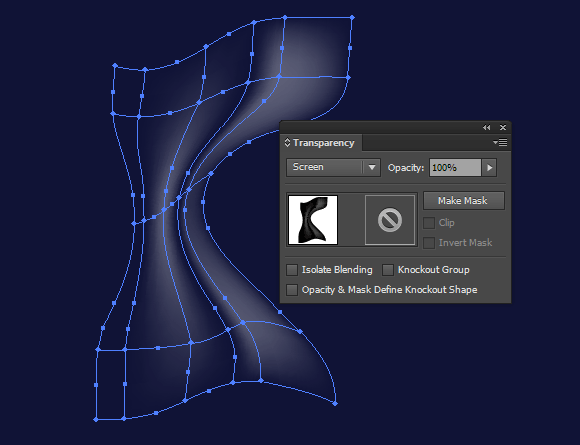The image size is (580, 445).
Task: Cycle panel view with Transparency tab arrows
Action: [287, 143]
